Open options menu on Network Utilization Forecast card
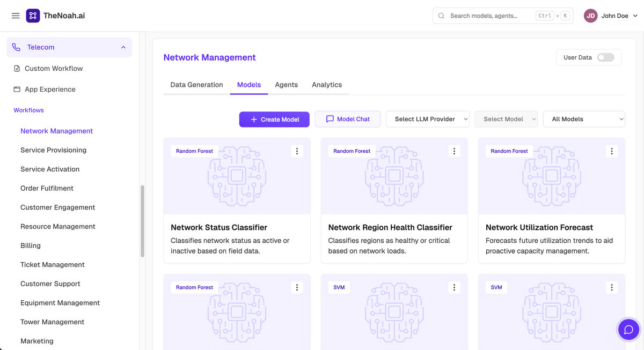644x350 pixels. point(611,151)
